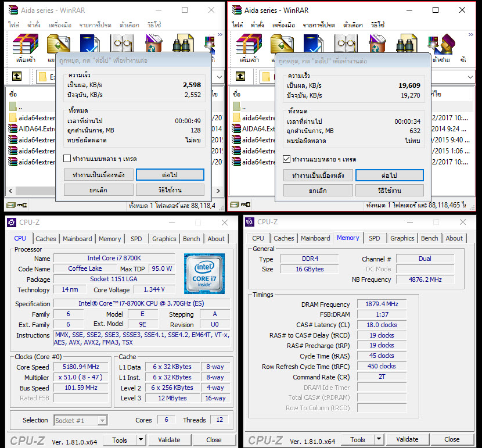The width and height of the screenshot is (482, 448).
Task: Click ยกเลิก (Cancel) in left benchmark dialog
Action: pos(98,189)
